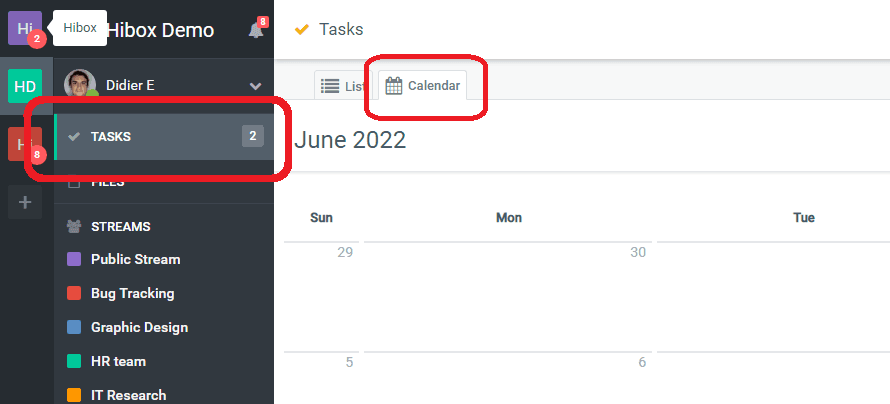Viewport: 890px width, 404px height.
Task: Switch to the green HD workspace
Action: [25, 86]
